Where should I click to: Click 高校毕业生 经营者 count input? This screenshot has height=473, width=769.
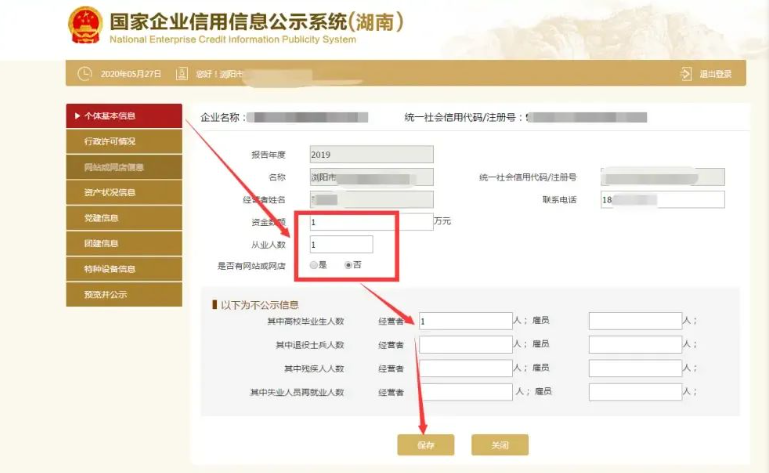point(465,321)
